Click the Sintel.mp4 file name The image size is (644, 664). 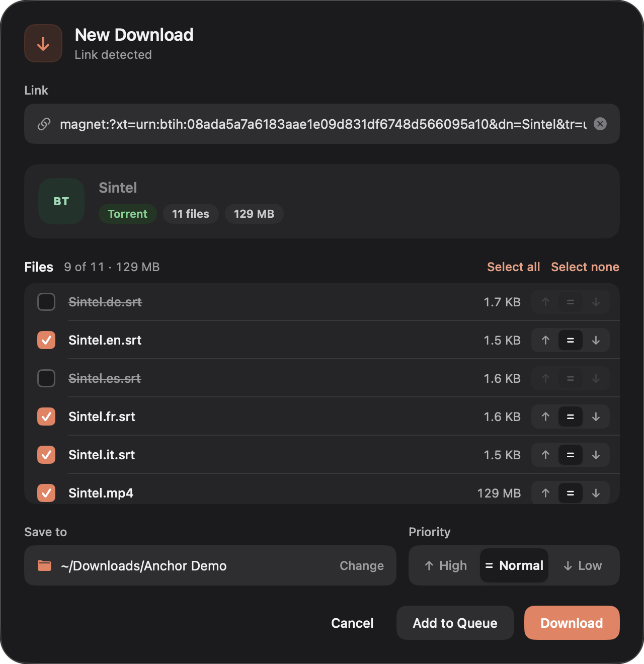[x=101, y=493]
